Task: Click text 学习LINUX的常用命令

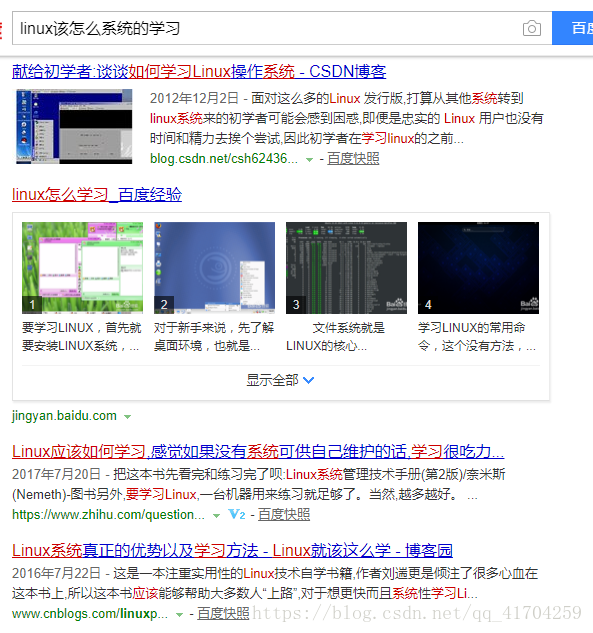Action: (x=477, y=337)
